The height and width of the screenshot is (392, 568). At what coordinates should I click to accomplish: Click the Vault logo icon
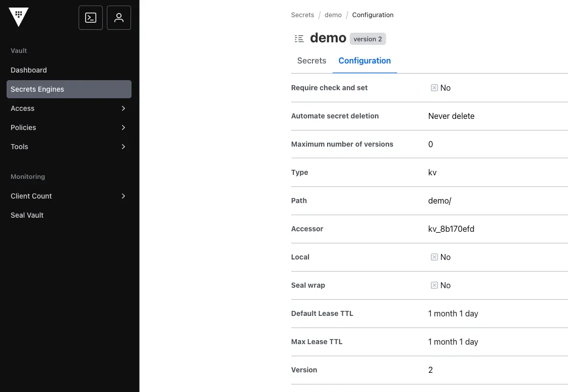19,17
